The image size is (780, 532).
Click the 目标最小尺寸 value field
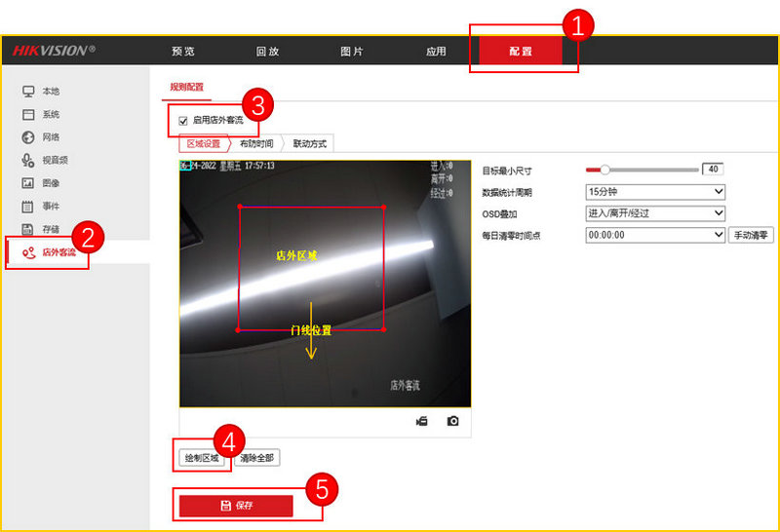tap(713, 170)
